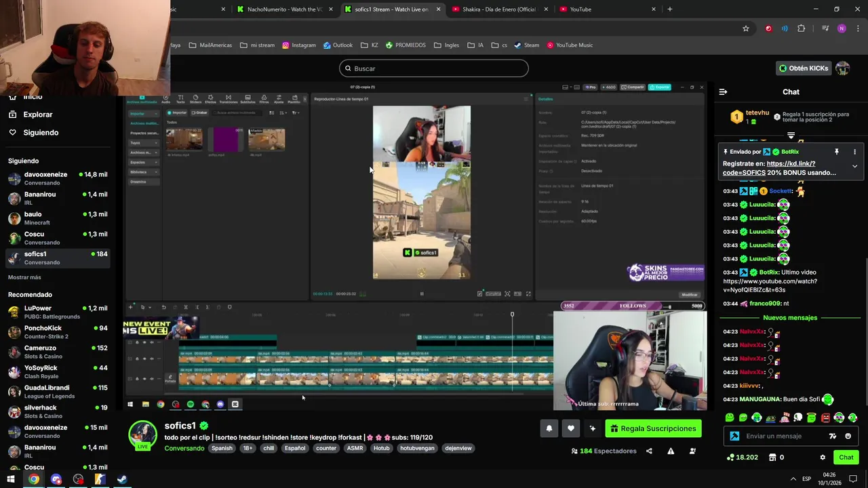Click the sparkle icon next to heart
Screen dimensions: 868x488
593,428
